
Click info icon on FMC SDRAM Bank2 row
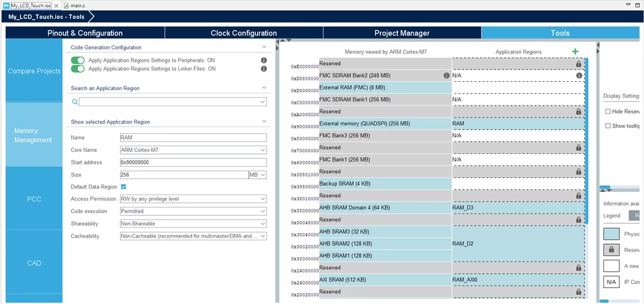[446, 75]
